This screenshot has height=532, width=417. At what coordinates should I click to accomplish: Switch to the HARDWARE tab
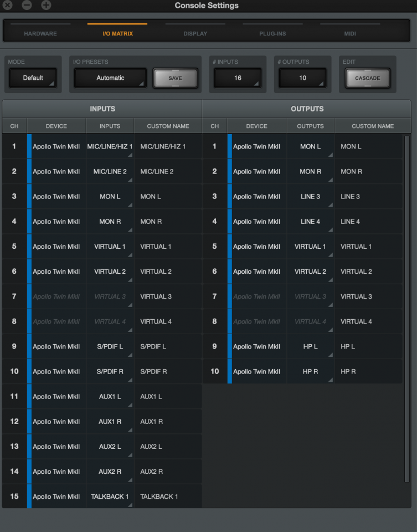tap(40, 34)
